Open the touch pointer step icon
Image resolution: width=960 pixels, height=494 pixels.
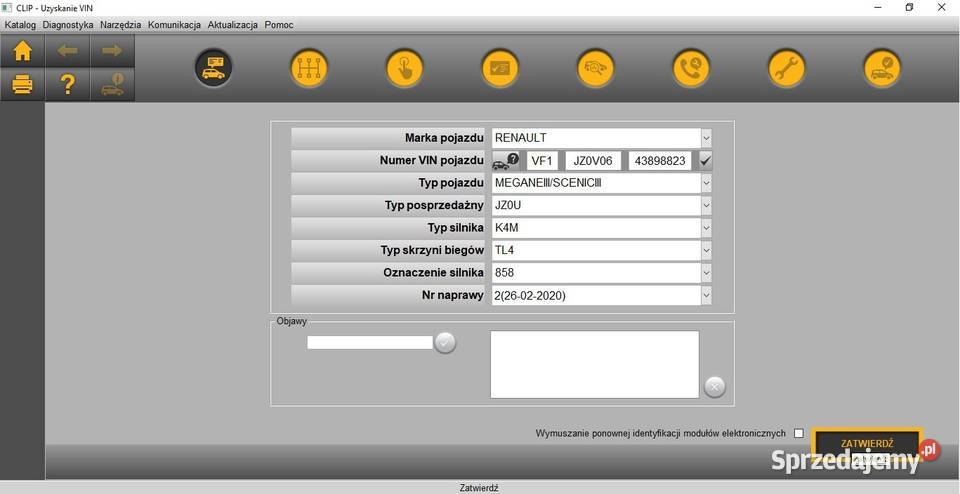(x=405, y=68)
